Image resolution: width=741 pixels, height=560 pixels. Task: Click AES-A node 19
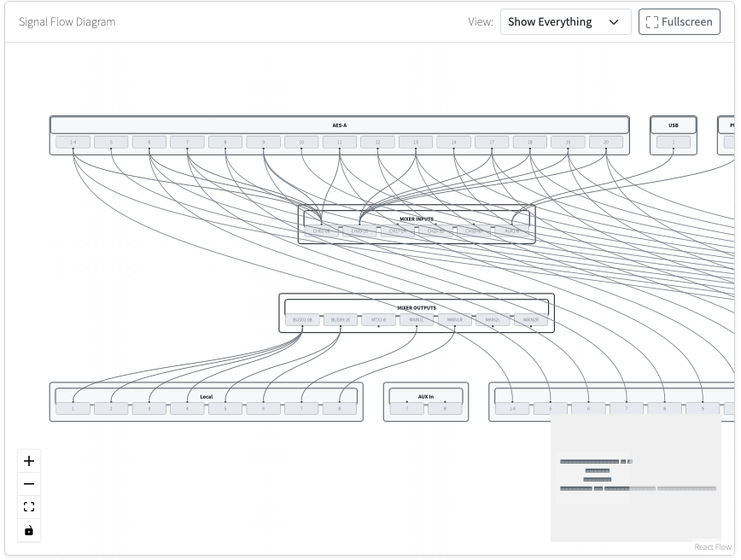pyautogui.click(x=568, y=142)
